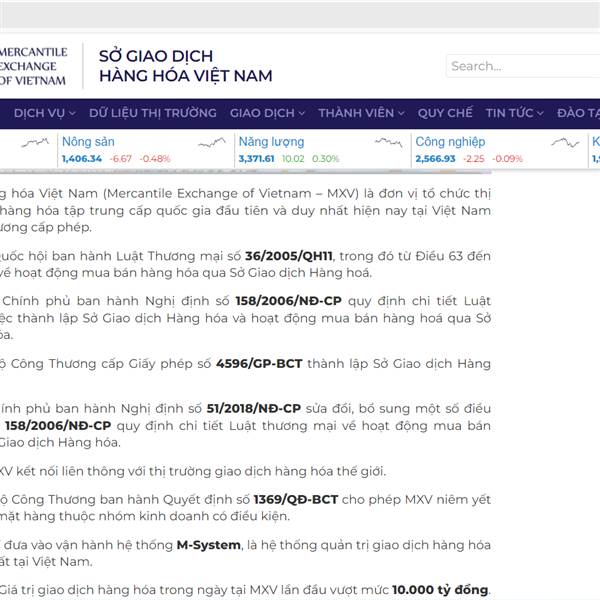Select the Công nghiệp value 2,566.93
The width and height of the screenshot is (600, 600).
point(435,159)
